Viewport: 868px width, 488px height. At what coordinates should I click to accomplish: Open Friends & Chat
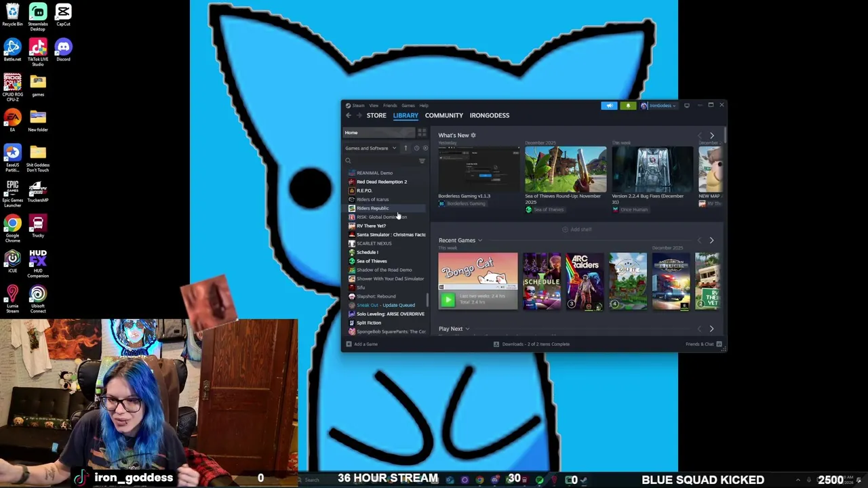(703, 344)
